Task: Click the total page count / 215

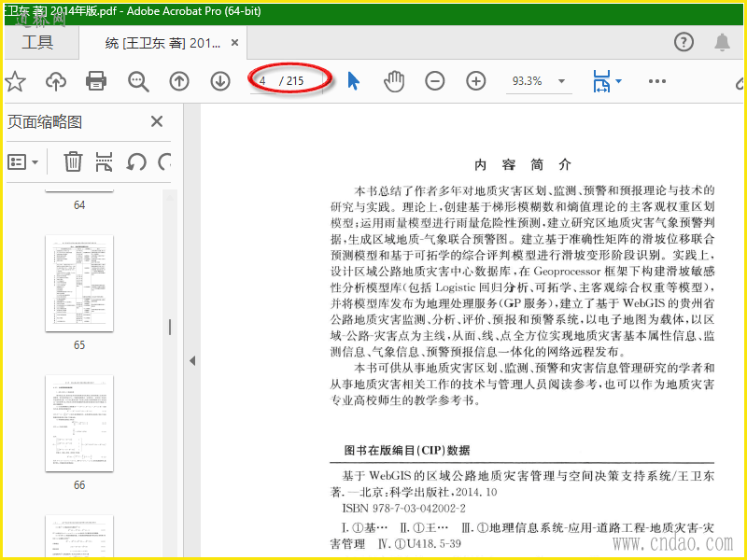Action: tap(291, 81)
